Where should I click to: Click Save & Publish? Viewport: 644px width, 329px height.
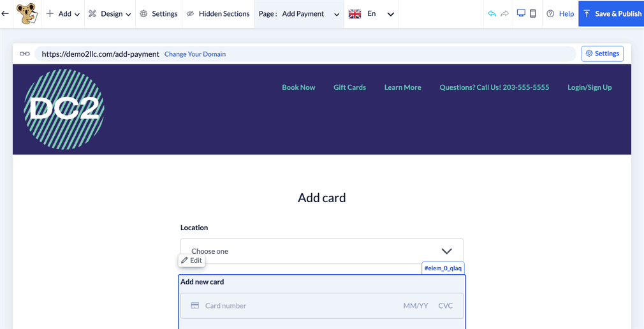611,13
